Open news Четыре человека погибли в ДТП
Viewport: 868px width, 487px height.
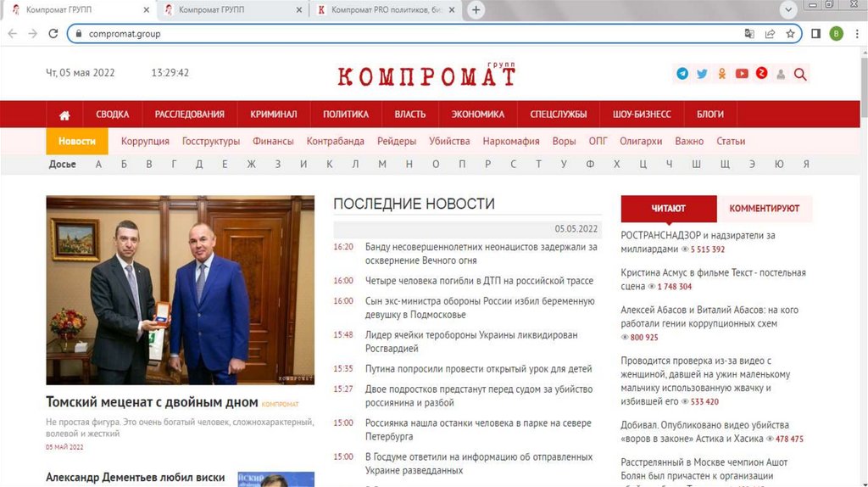coord(479,281)
